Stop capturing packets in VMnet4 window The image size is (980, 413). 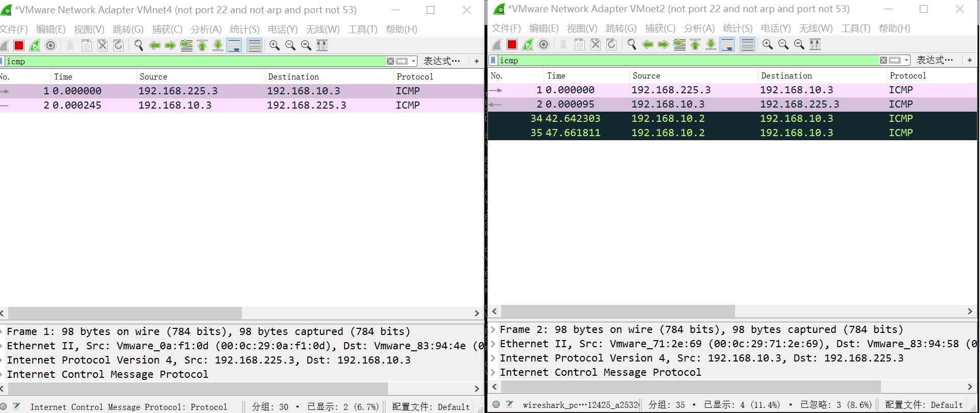pos(19,45)
